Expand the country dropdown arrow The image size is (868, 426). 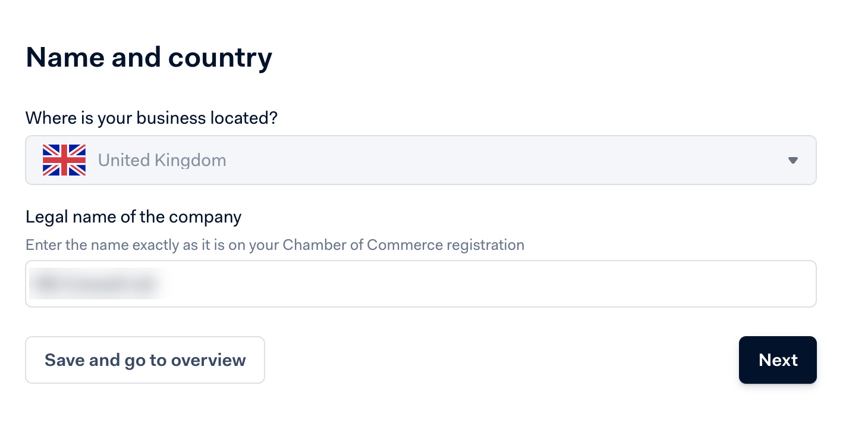[x=792, y=160]
